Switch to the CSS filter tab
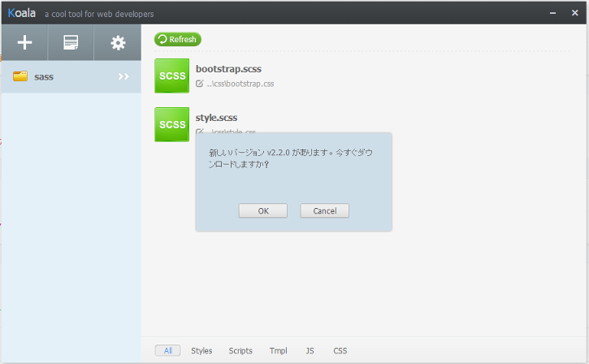Screen dimensions: 589x364 [340, 350]
